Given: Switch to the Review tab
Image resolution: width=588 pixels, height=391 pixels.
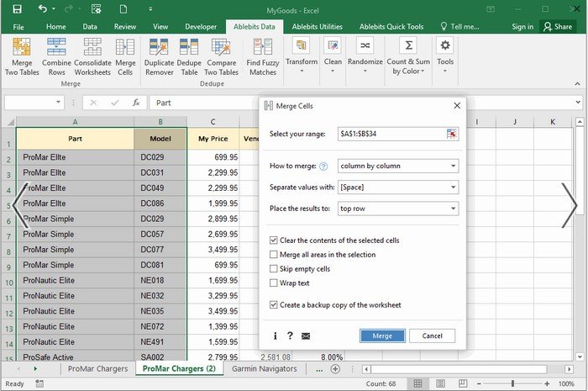Looking at the screenshot, I should point(125,27).
